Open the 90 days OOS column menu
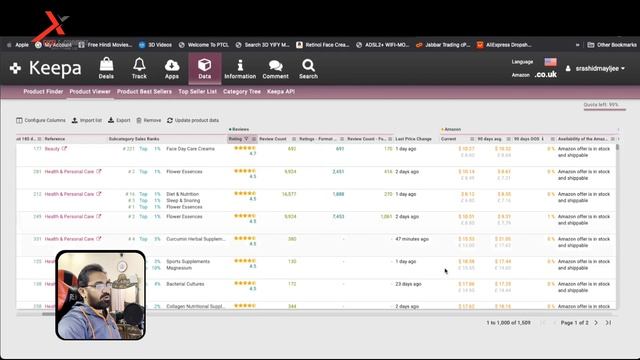The image size is (640, 360). [x=552, y=139]
